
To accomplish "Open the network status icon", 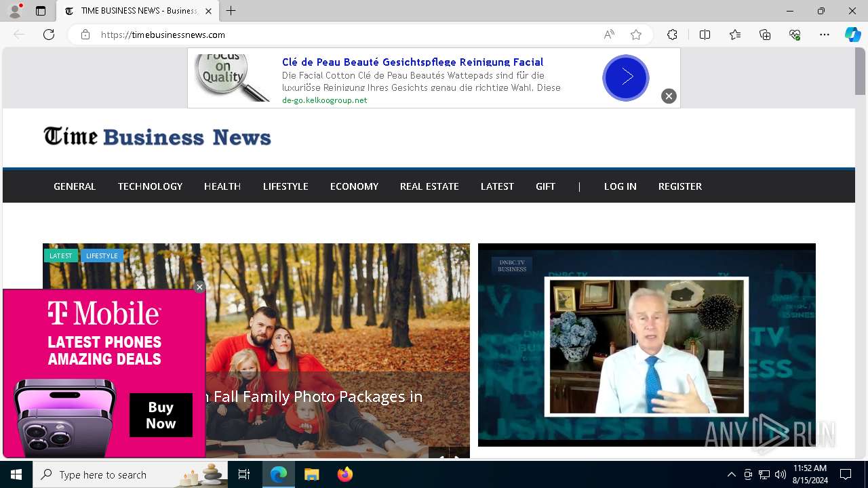I will pyautogui.click(x=764, y=474).
